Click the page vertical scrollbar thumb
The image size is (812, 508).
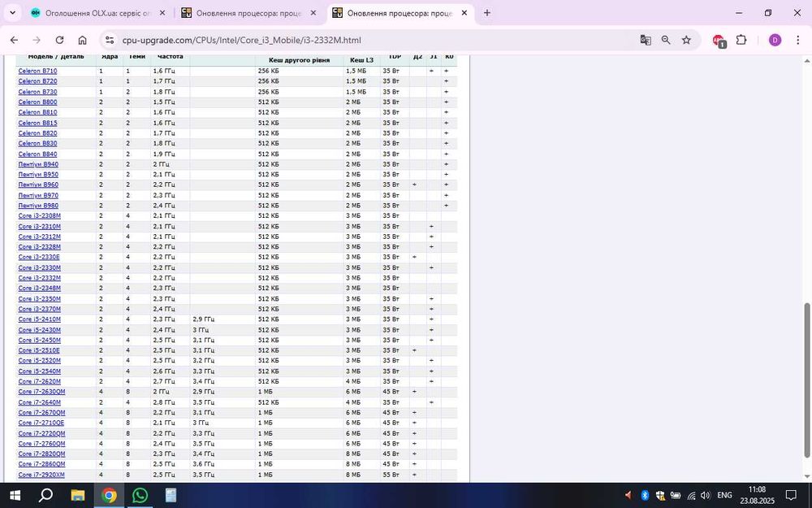806,381
